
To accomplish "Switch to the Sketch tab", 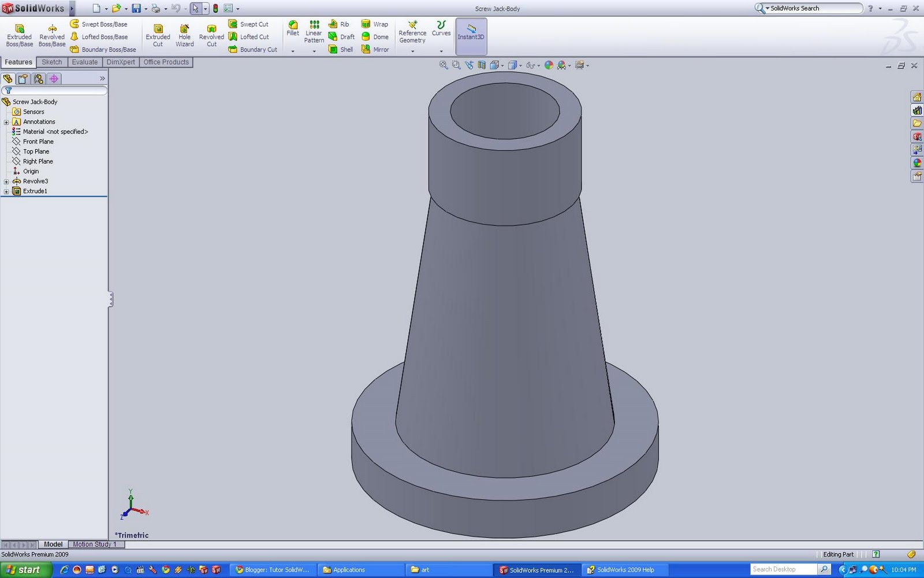I will 51,62.
